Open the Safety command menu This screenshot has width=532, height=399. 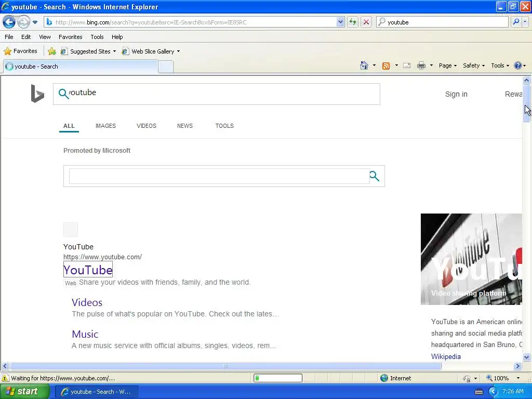(474, 65)
